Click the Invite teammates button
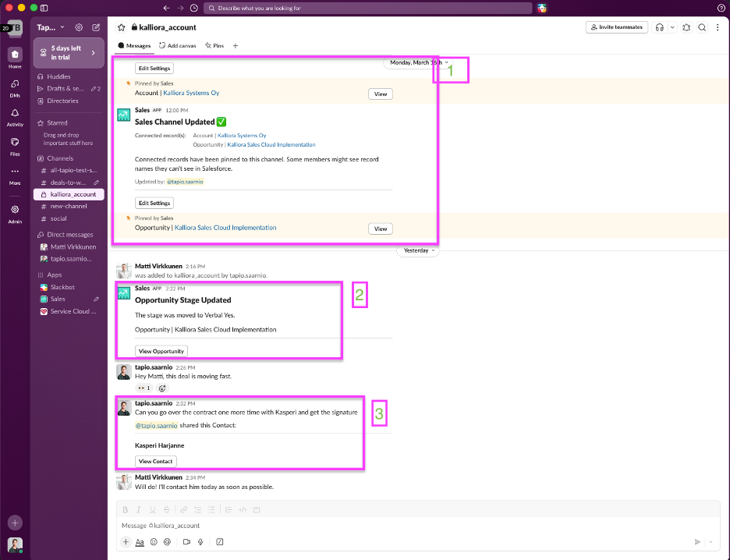 pos(616,27)
